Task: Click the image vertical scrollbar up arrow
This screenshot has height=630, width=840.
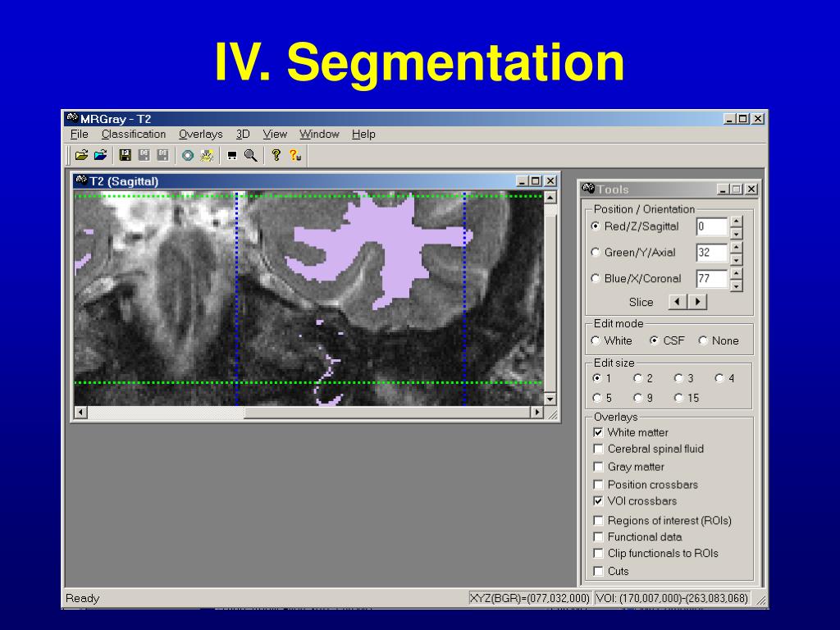Action: 550,198
